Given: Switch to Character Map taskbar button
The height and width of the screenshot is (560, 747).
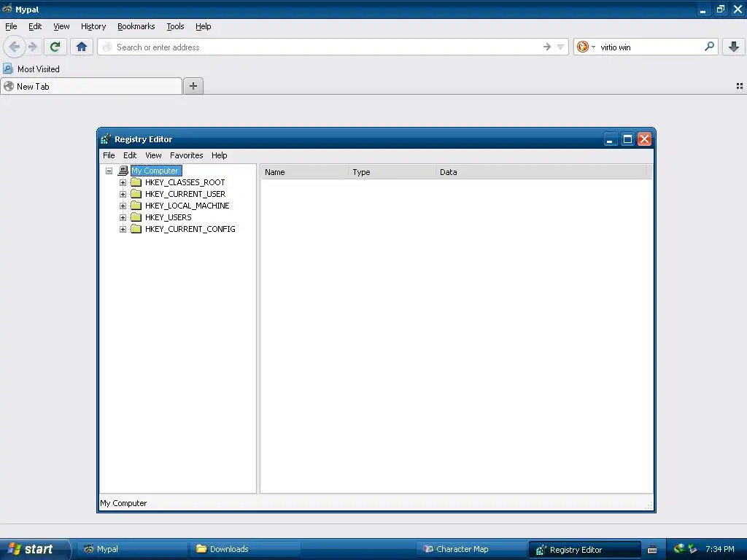Looking at the screenshot, I should click(471, 549).
